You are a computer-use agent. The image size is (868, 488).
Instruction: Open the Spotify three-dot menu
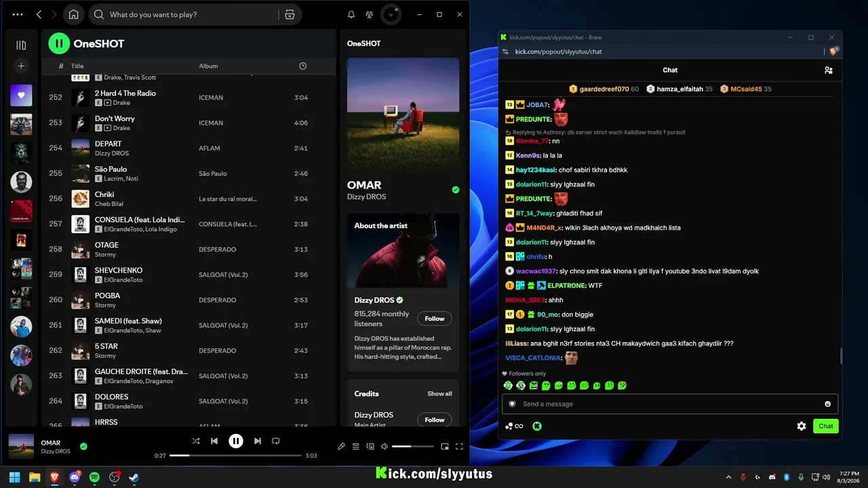[18, 14]
